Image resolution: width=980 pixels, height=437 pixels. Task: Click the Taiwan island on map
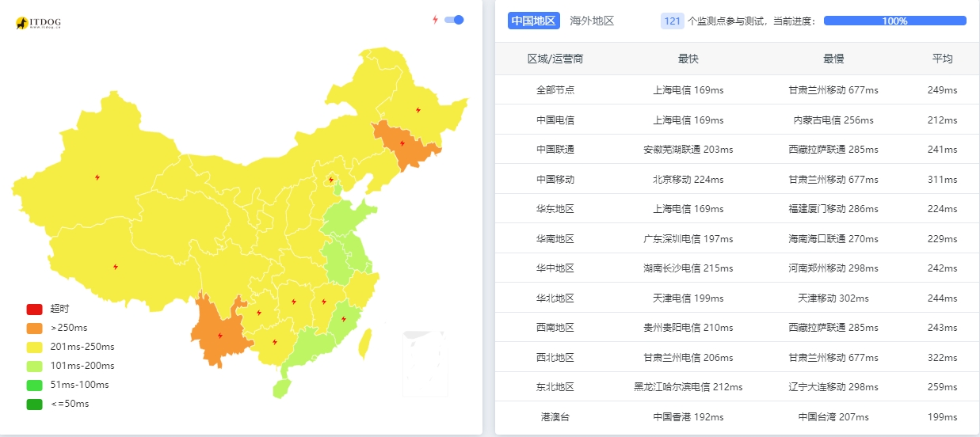coord(365,344)
